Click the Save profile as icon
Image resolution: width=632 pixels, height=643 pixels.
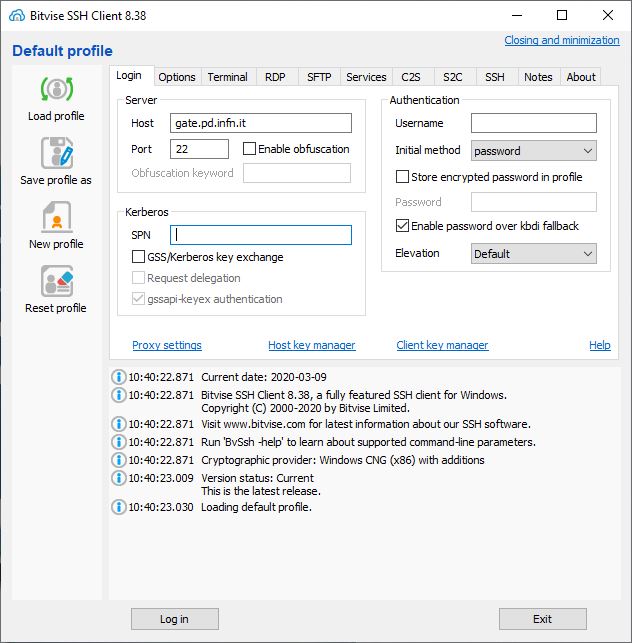[57, 153]
